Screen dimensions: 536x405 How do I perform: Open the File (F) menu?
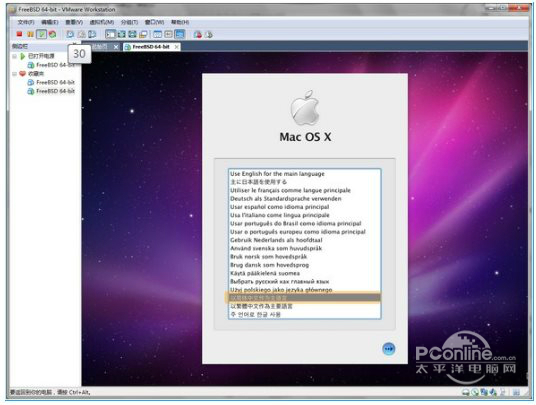(x=26, y=22)
